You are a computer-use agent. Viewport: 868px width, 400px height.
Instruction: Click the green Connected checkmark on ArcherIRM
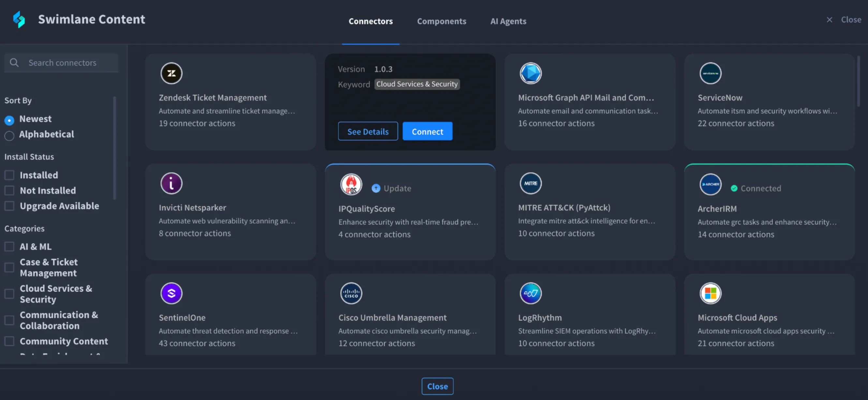point(734,188)
